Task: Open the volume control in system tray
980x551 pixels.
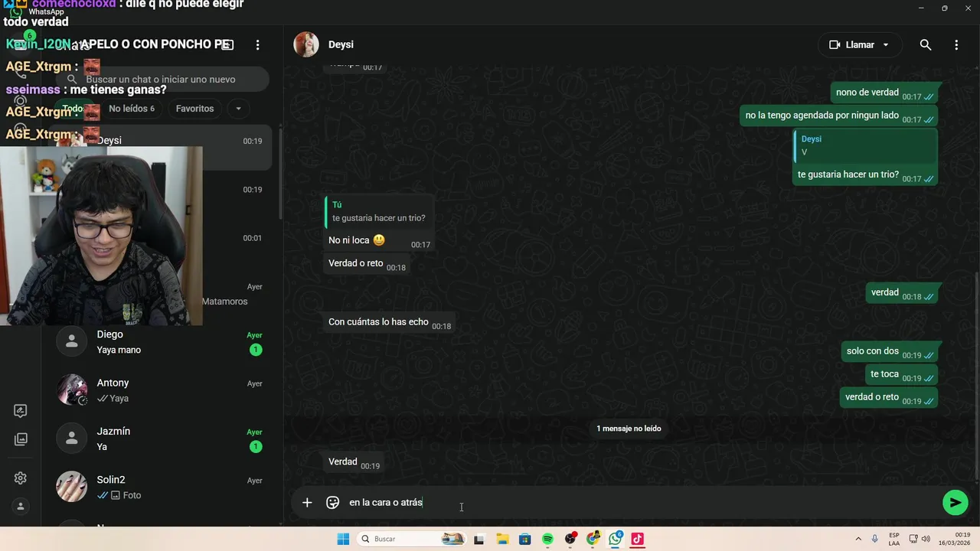Action: 926,539
